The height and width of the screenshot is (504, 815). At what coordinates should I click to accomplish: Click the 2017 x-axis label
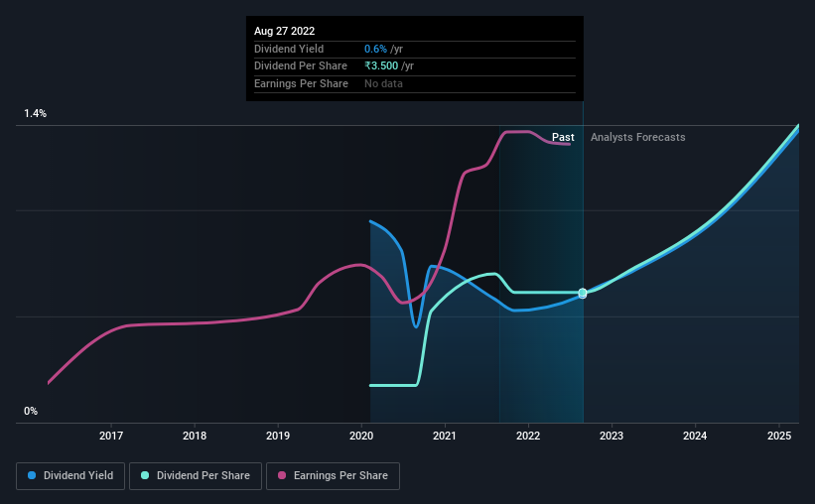(111, 435)
